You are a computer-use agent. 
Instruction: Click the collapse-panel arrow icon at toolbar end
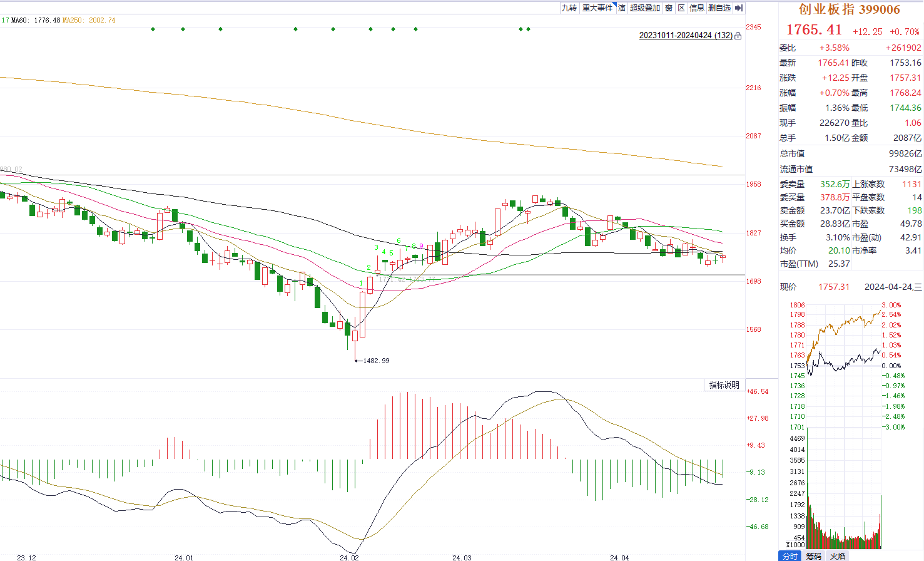[x=739, y=8]
